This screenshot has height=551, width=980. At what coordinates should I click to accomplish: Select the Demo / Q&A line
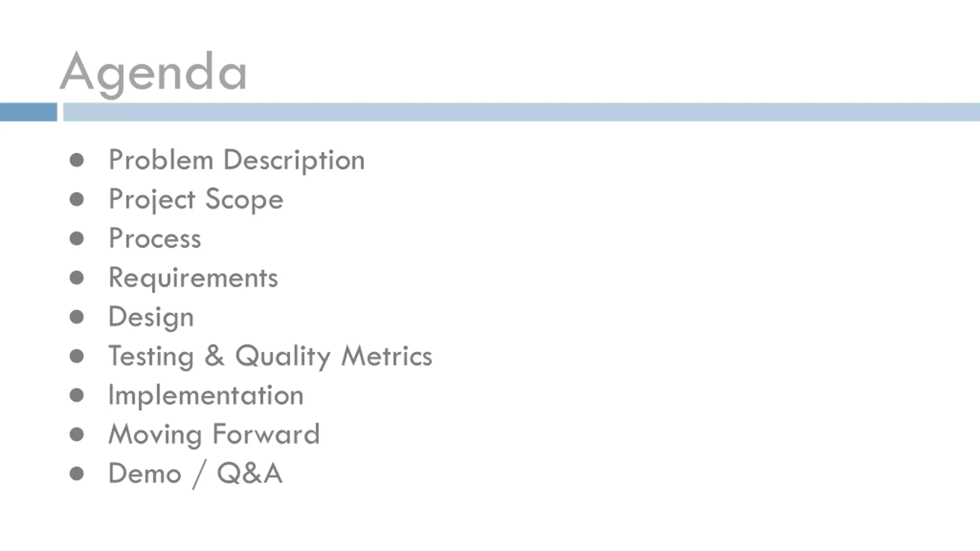pos(196,474)
